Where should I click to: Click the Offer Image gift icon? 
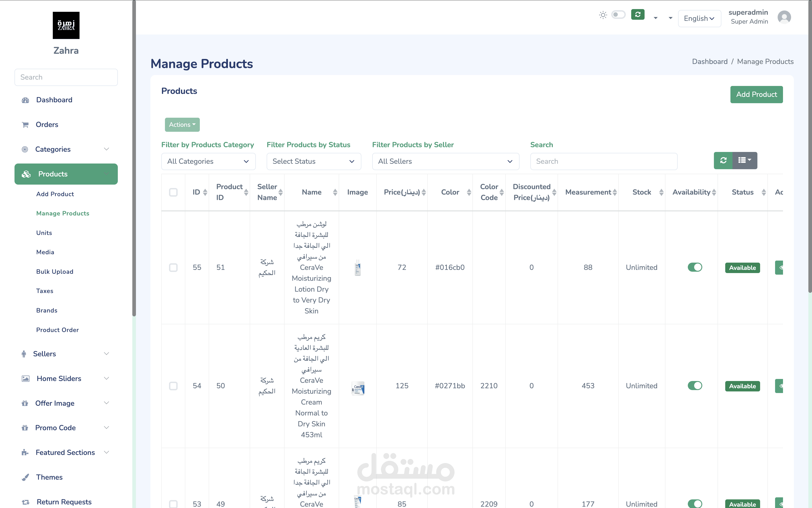coord(25,403)
